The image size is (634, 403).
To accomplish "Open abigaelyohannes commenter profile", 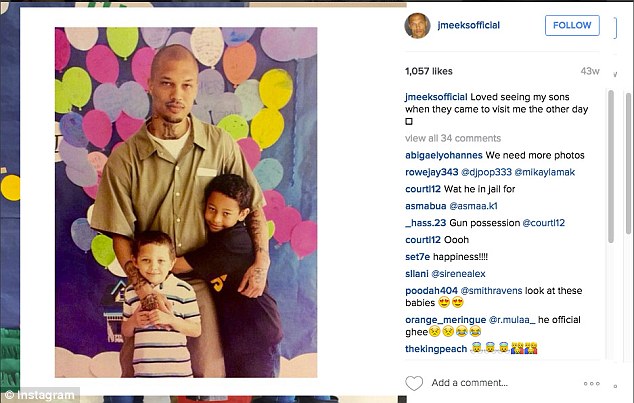I will pos(444,155).
